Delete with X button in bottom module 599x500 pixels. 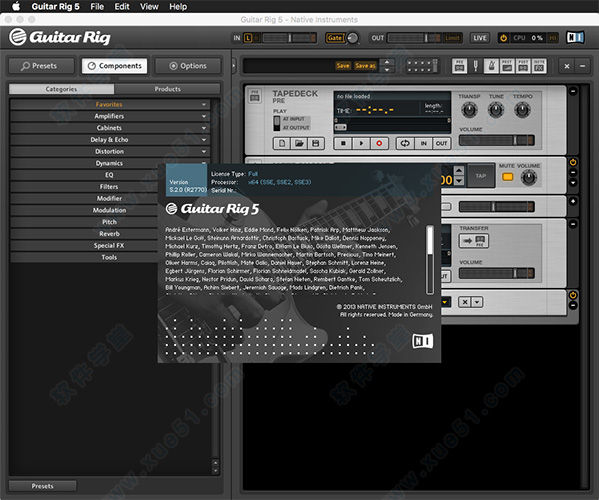tap(465, 302)
